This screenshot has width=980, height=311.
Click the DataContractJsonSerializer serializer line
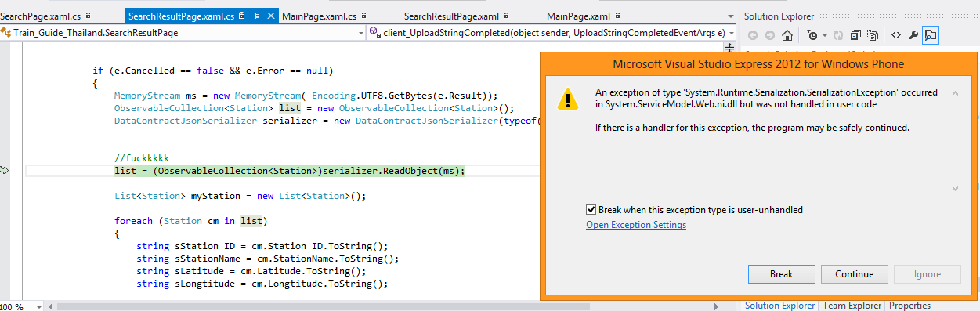click(327, 121)
